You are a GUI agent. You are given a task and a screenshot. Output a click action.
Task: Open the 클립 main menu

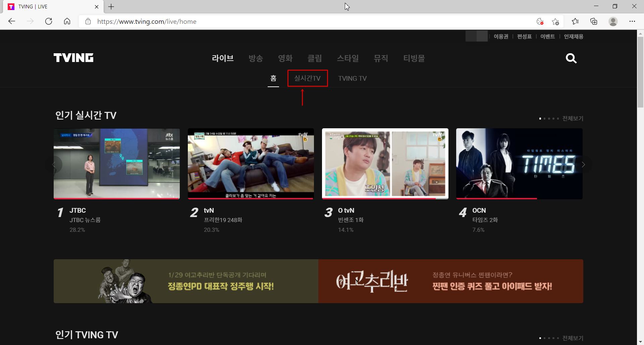(x=315, y=58)
